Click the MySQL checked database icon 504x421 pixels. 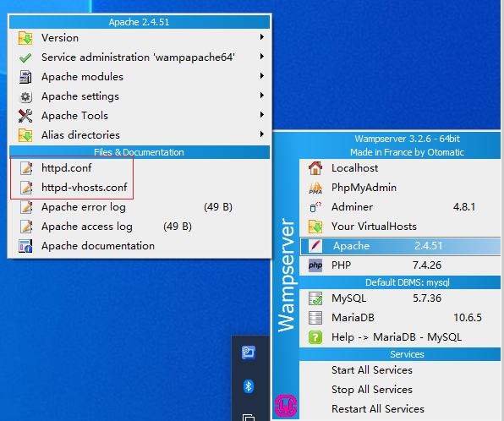click(315, 298)
